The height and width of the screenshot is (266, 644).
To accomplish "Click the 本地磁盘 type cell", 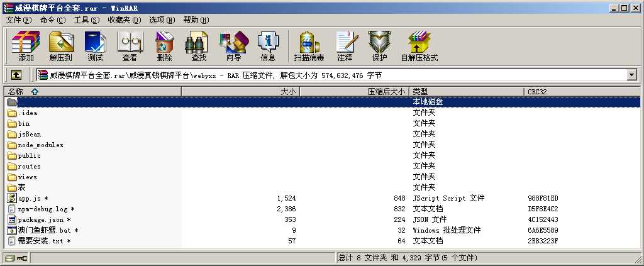I will click(x=428, y=103).
